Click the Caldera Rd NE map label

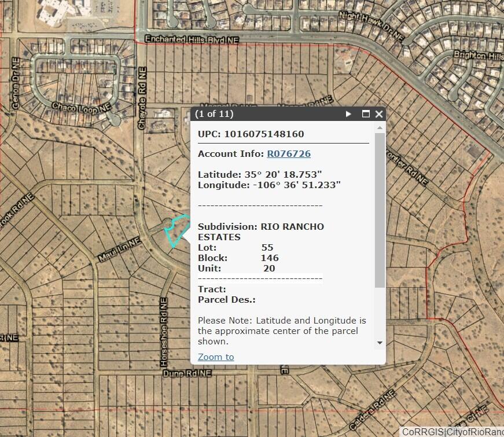tap(372, 410)
